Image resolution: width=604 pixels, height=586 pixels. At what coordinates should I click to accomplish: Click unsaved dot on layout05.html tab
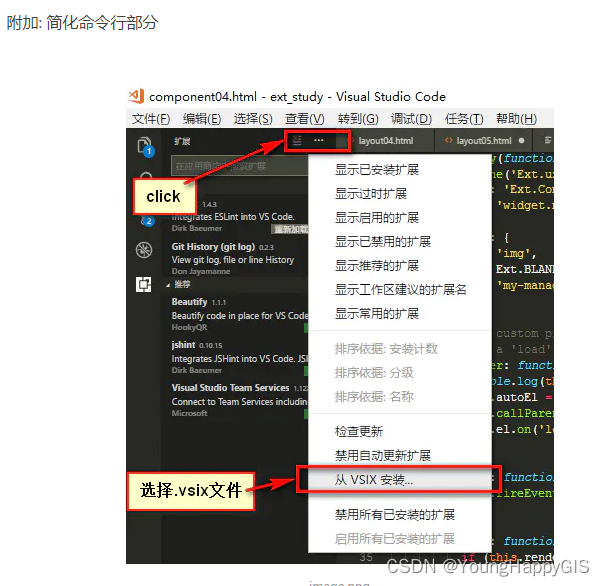(x=521, y=141)
